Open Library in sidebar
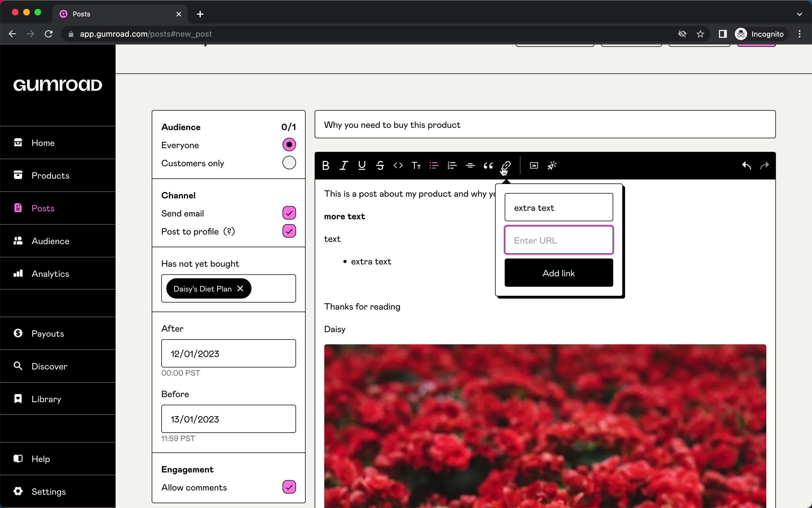The image size is (812, 508). click(x=58, y=399)
